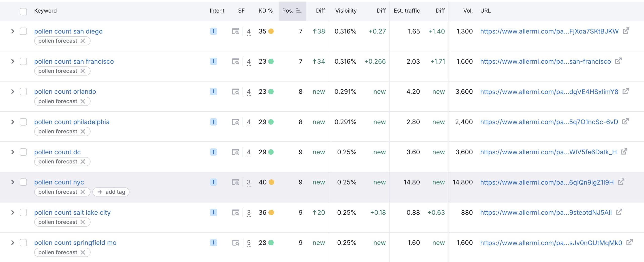Click the intent badge for pollen count nyc

pyautogui.click(x=213, y=182)
